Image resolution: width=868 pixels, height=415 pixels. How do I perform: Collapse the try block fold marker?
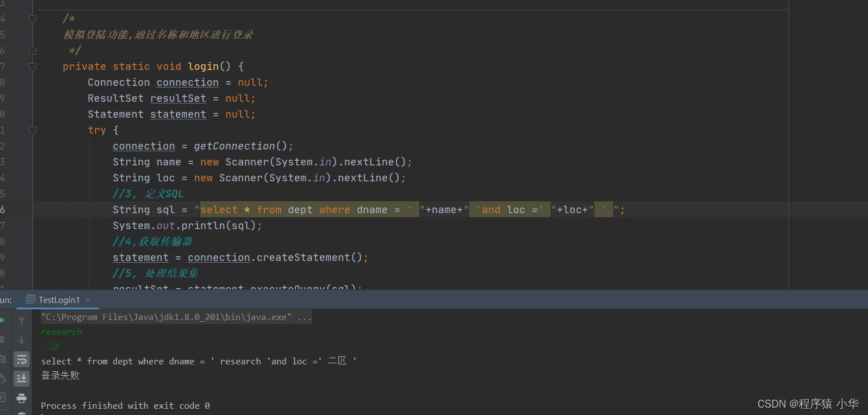click(x=32, y=130)
